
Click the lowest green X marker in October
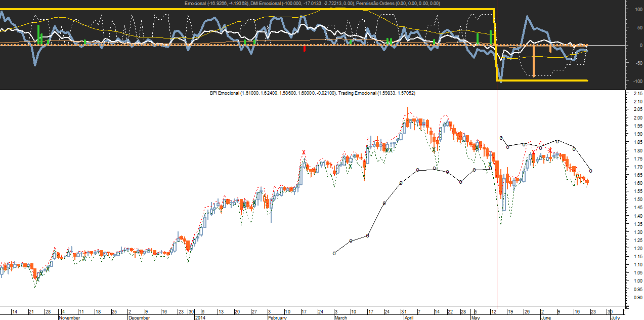point(37,279)
